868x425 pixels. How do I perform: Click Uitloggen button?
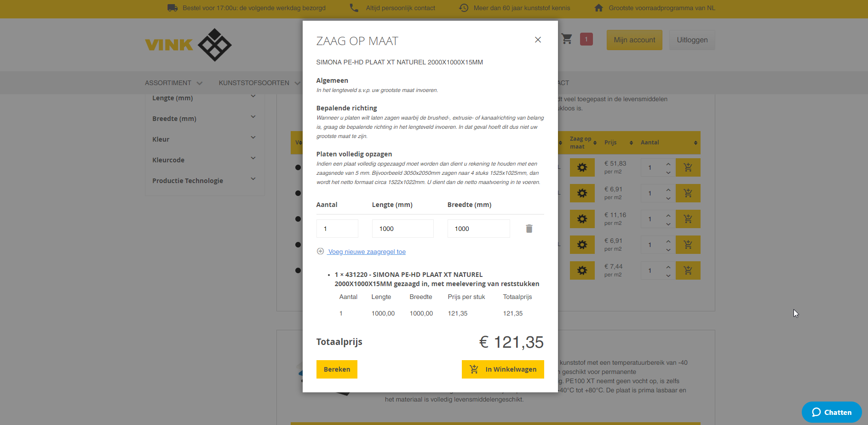692,40
